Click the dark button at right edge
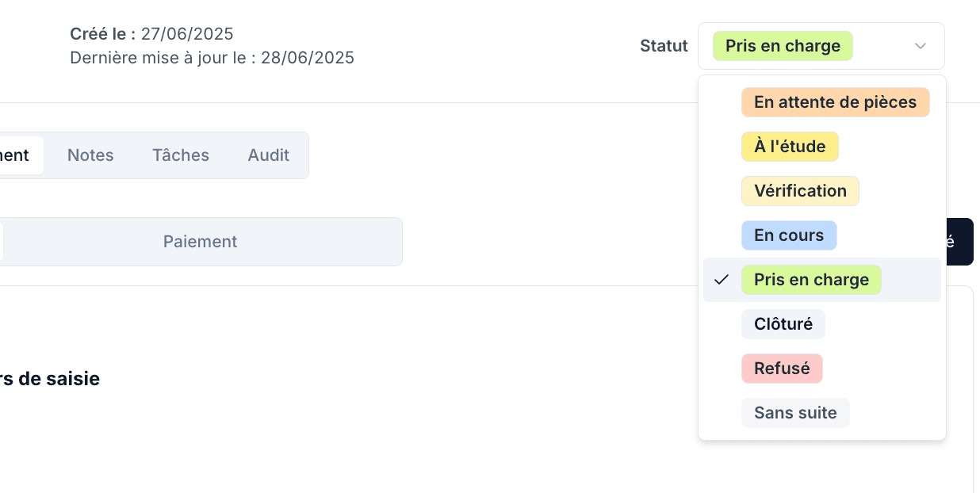This screenshot has height=493, width=980. [x=958, y=242]
